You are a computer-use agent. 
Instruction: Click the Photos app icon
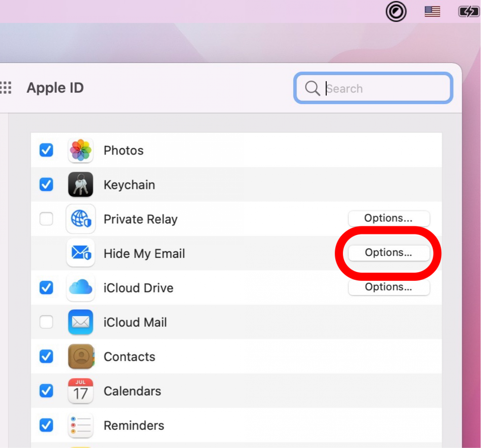[81, 150]
